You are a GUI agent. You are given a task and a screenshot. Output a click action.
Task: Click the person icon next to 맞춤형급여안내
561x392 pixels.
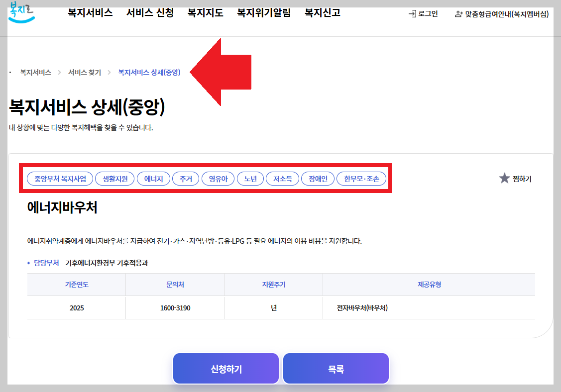pyautogui.click(x=457, y=14)
